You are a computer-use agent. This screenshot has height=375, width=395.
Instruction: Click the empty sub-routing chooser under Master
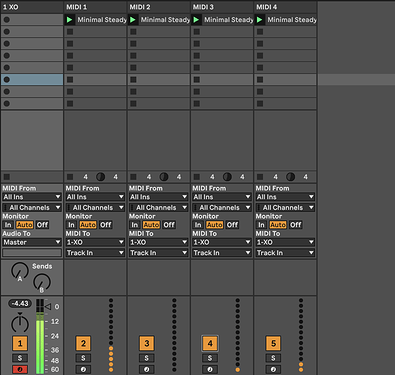(x=32, y=253)
